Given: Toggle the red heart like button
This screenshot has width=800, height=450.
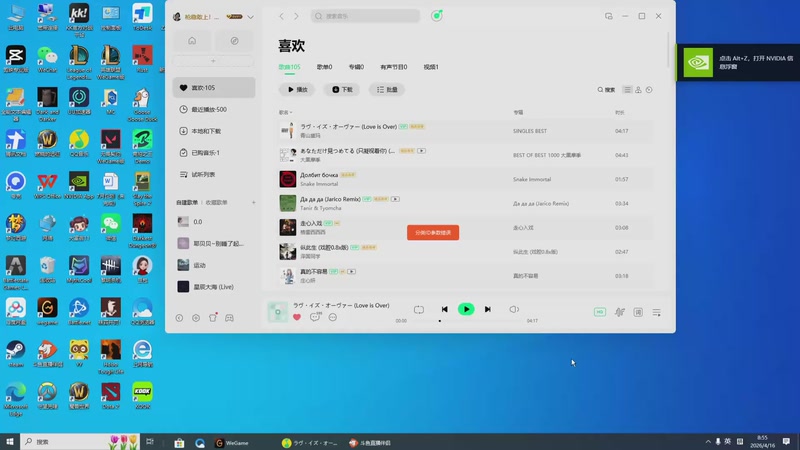Looking at the screenshot, I should 297,317.
